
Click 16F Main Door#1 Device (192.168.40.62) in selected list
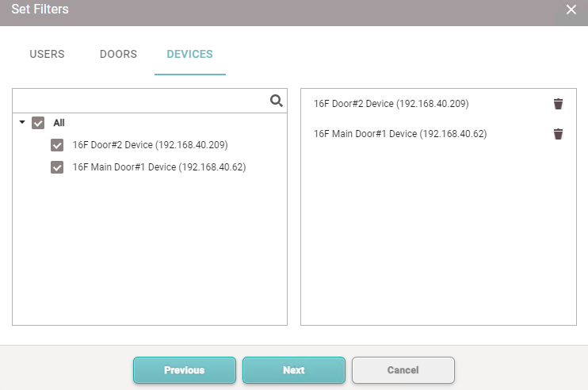tap(400, 134)
